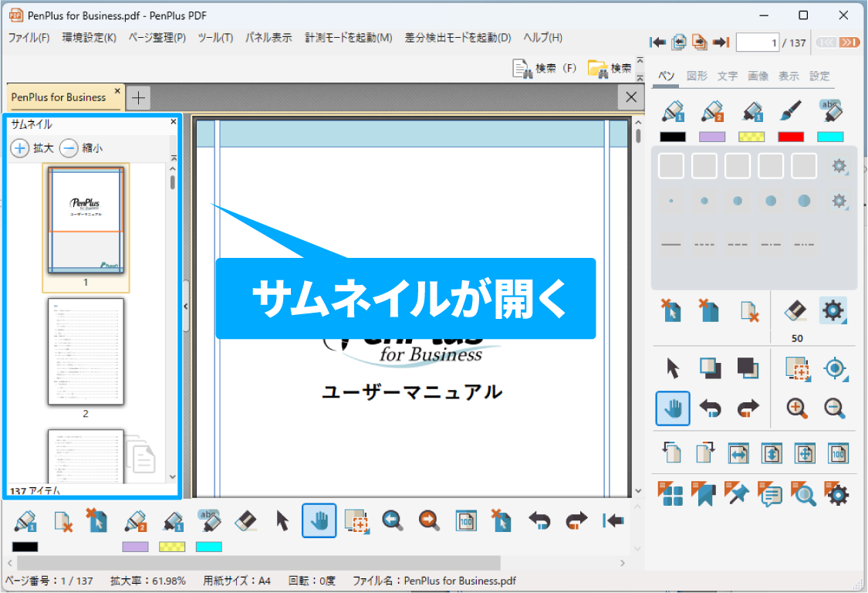Open the bookmark panel icon
The width and height of the screenshot is (868, 593).
pos(704,493)
